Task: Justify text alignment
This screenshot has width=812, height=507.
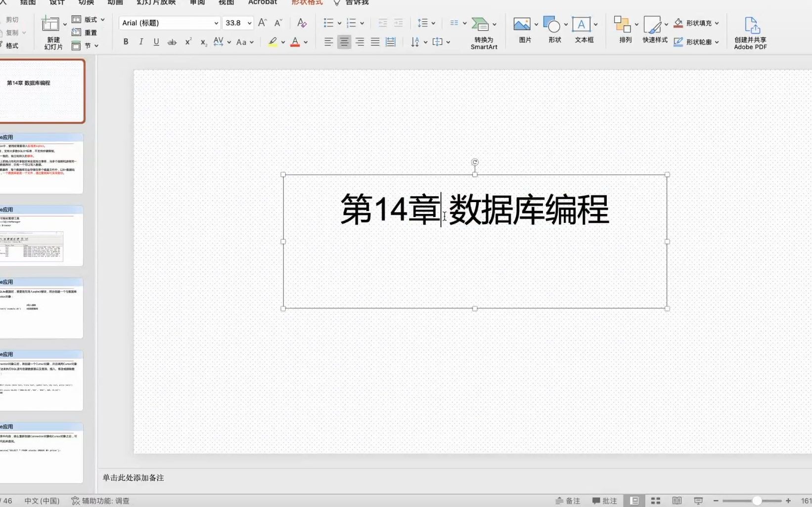Action: click(x=375, y=42)
